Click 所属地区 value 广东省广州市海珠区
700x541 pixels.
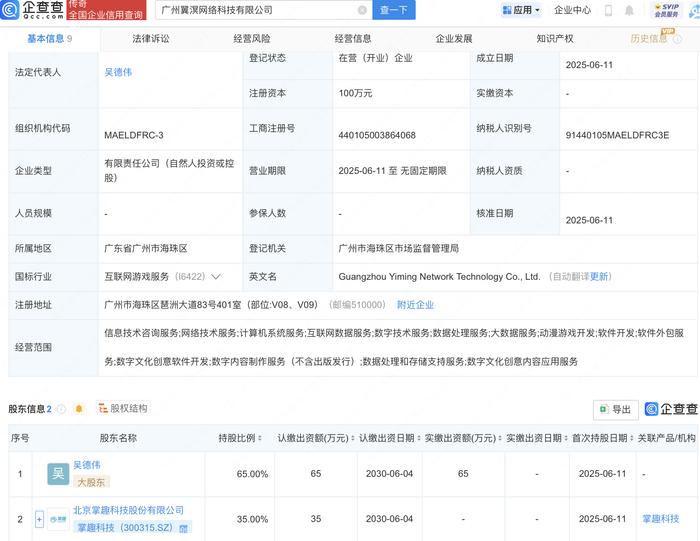[x=146, y=248]
